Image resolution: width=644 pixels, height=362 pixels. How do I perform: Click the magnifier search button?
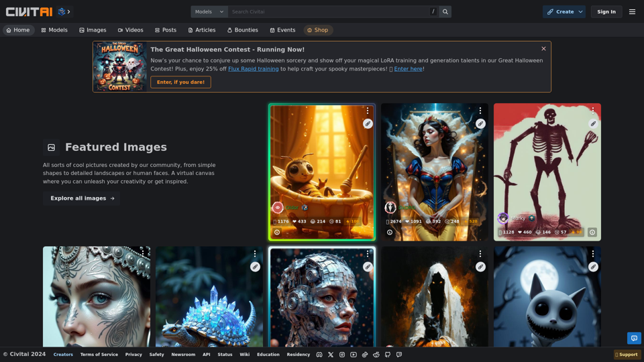(445, 12)
